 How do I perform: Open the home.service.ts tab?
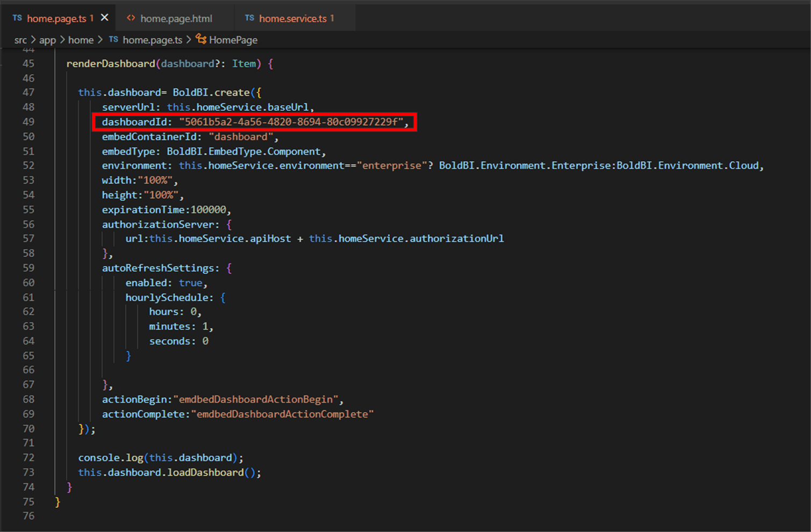[292, 18]
